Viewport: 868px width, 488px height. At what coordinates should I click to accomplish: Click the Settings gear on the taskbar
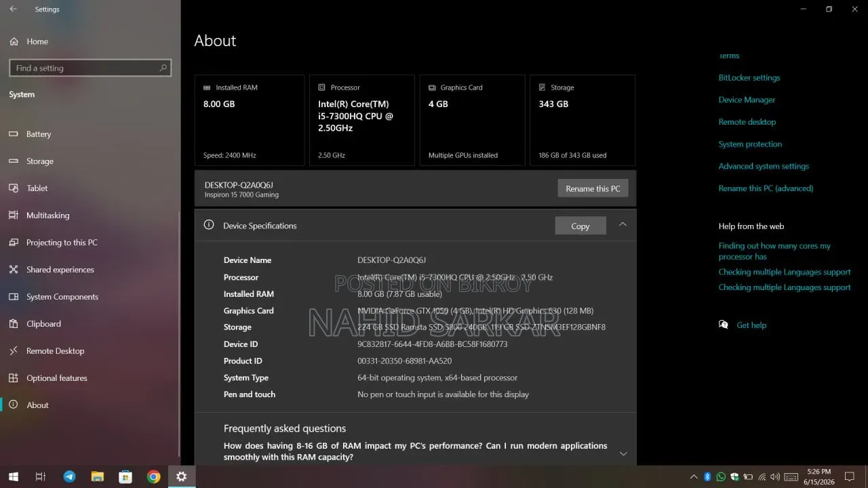181,476
